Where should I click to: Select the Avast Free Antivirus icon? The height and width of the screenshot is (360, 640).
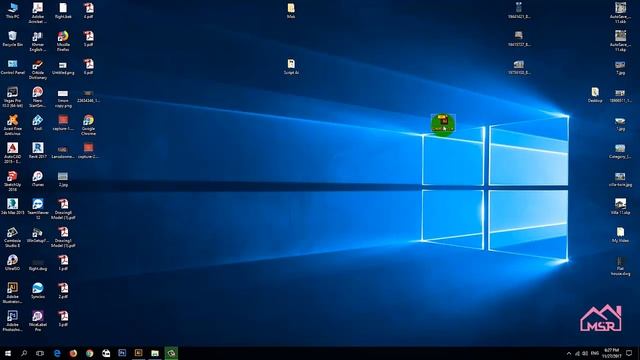pos(13,125)
